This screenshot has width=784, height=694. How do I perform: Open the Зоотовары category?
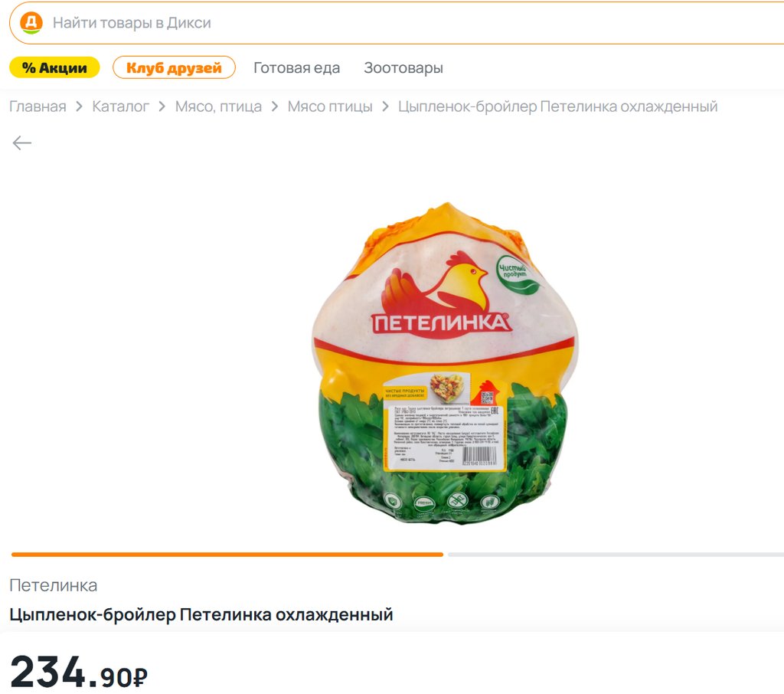click(x=403, y=67)
